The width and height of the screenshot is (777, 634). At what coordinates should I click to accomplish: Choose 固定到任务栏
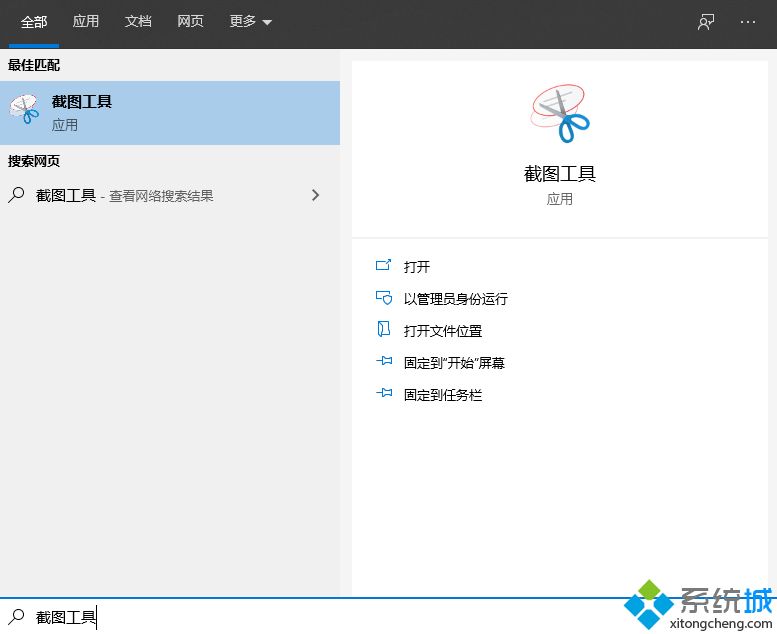coord(443,395)
